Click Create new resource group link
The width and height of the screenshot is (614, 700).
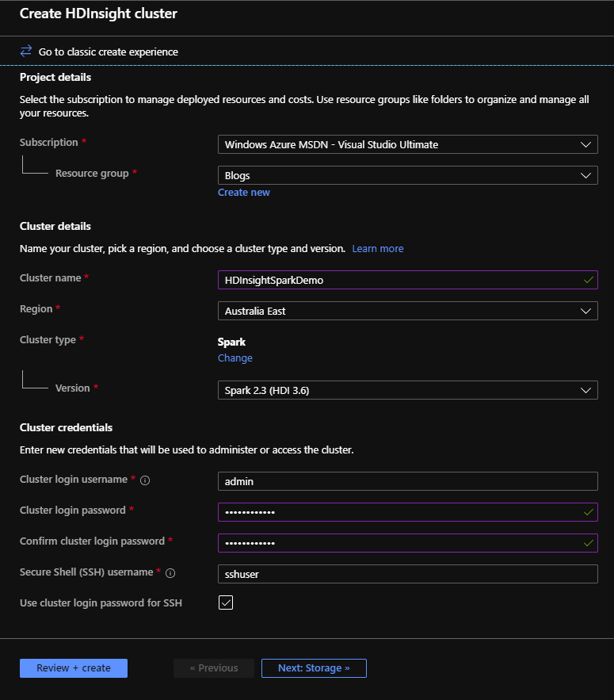244,193
